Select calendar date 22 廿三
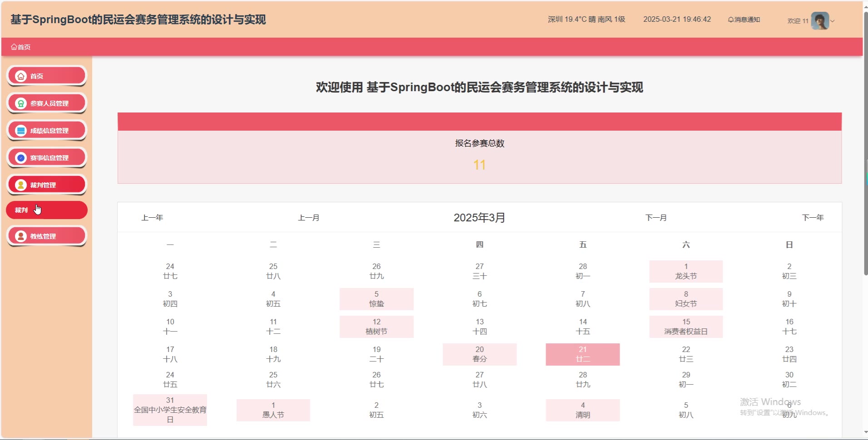868x440 pixels. tap(686, 354)
